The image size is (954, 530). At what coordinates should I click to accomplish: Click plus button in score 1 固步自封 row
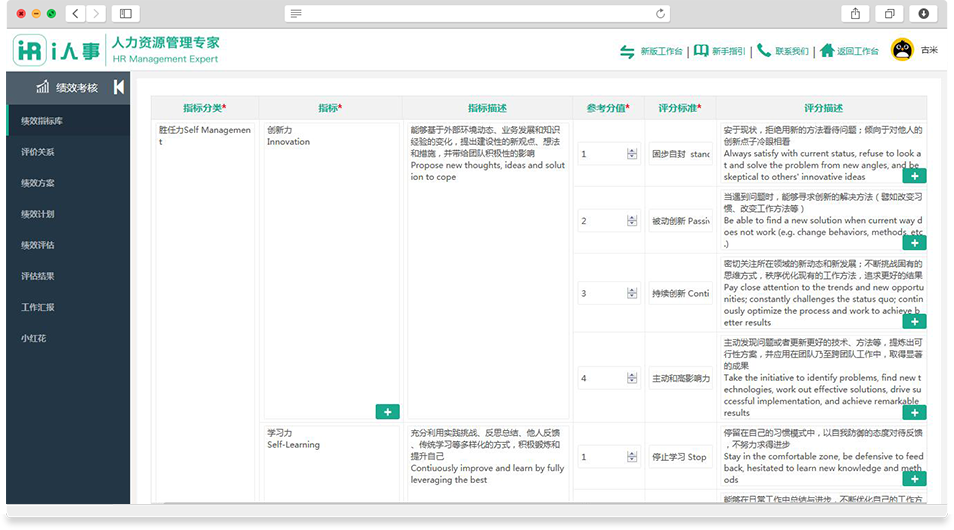914,176
